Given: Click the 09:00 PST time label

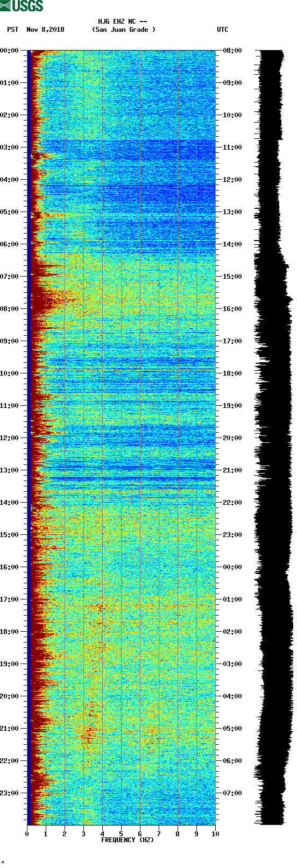Looking at the screenshot, I should [x=10, y=341].
